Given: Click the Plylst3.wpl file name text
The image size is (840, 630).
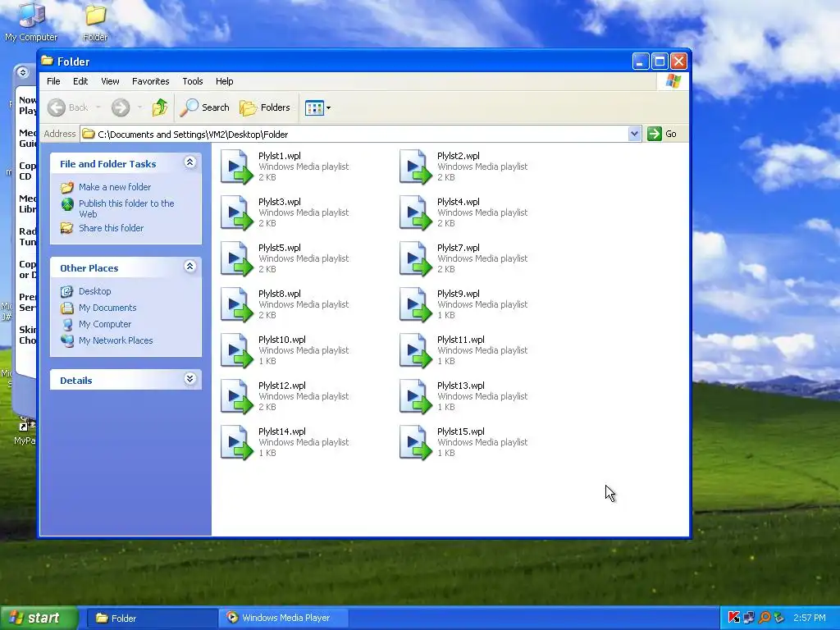Looking at the screenshot, I should pyautogui.click(x=280, y=202).
